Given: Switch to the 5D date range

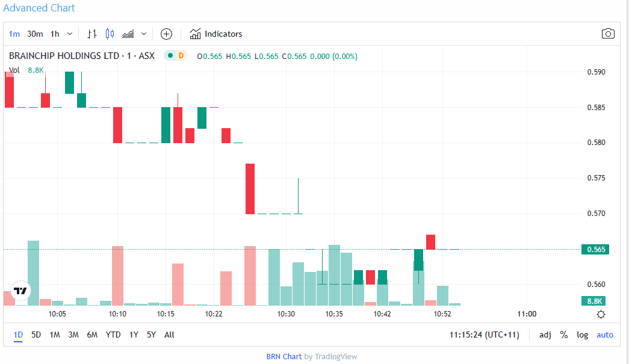Looking at the screenshot, I should (x=36, y=335).
